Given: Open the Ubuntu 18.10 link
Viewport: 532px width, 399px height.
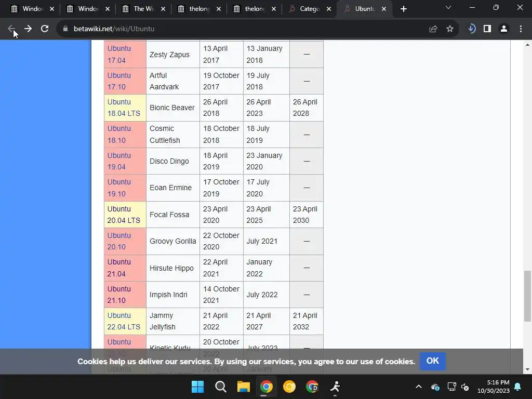Looking at the screenshot, I should point(119,135).
